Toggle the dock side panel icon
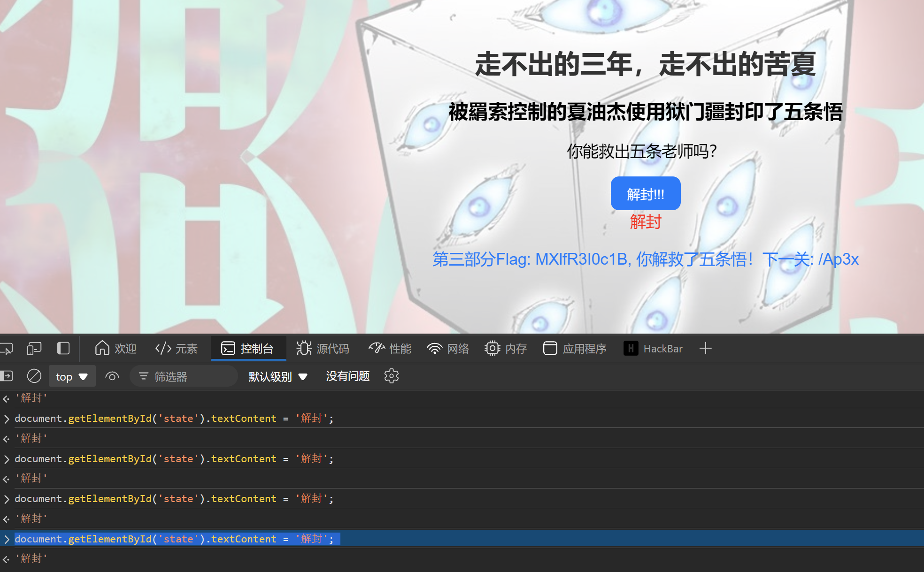 pyautogui.click(x=63, y=349)
